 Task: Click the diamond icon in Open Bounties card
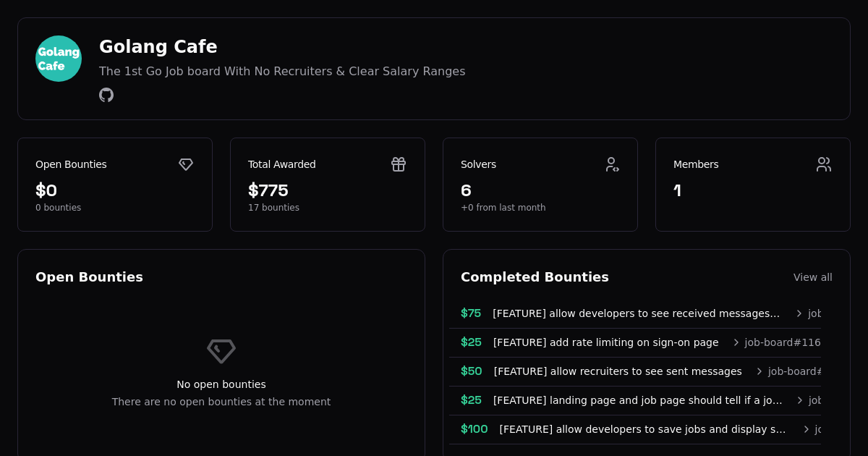[x=186, y=164]
